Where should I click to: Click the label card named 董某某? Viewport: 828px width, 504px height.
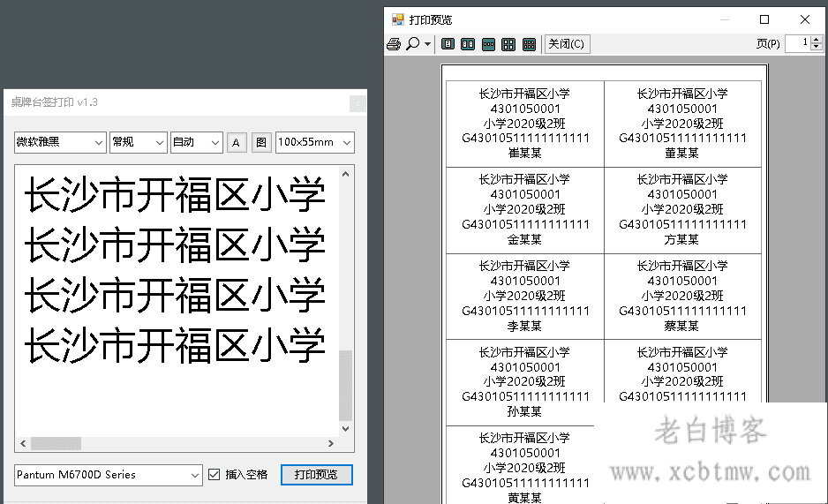(682, 124)
